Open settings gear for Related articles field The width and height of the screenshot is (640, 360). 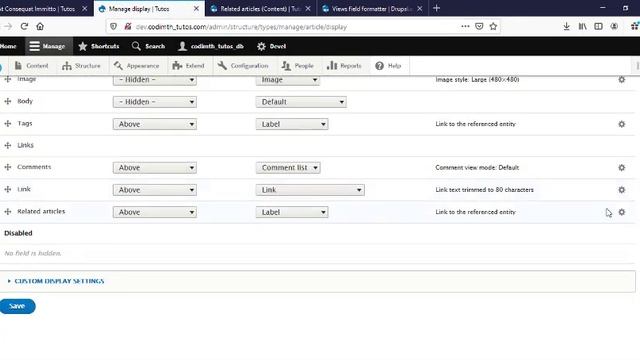tap(621, 212)
